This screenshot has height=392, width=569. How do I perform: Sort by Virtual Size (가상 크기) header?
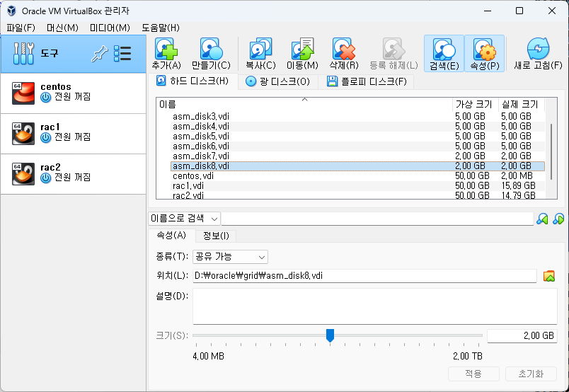coord(476,105)
